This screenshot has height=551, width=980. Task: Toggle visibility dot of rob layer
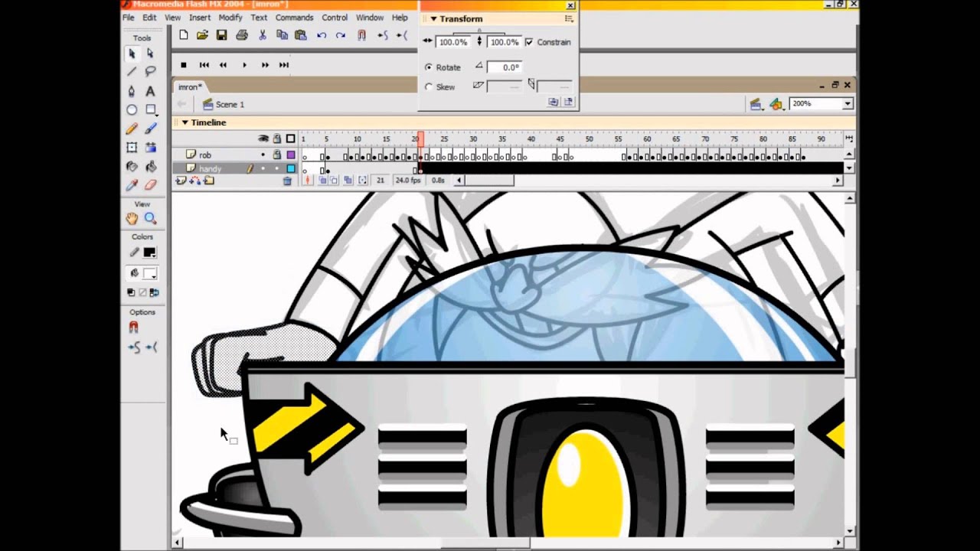click(x=263, y=155)
